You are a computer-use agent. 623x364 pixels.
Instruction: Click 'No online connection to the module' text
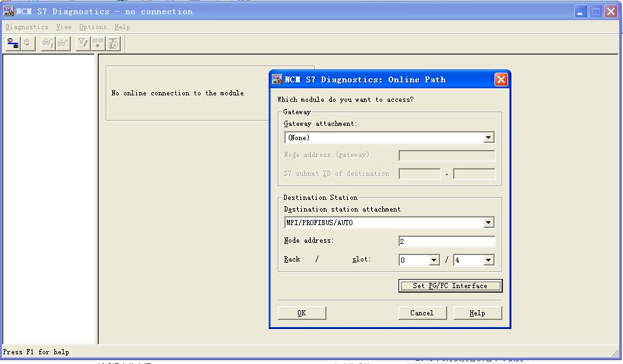coord(178,93)
